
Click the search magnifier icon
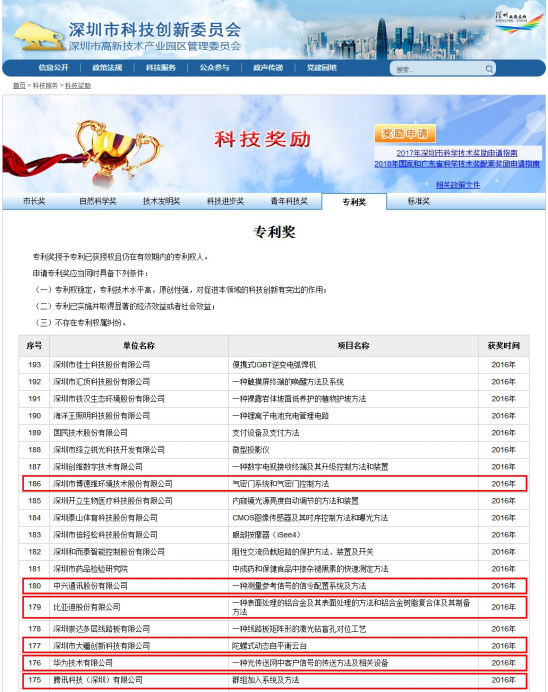point(489,69)
